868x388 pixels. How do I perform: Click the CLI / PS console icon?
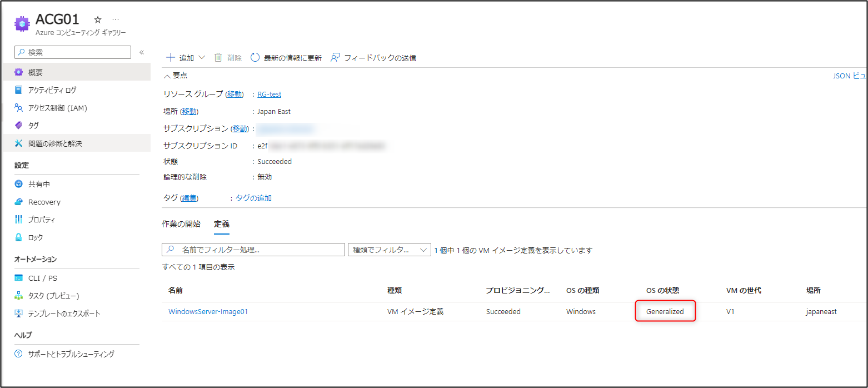pyautogui.click(x=19, y=278)
